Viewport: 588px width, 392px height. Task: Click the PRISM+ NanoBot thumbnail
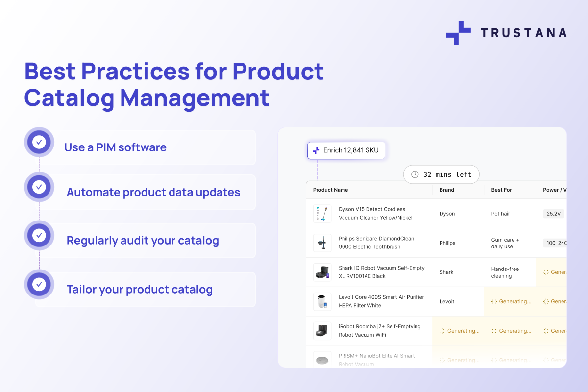[322, 360]
